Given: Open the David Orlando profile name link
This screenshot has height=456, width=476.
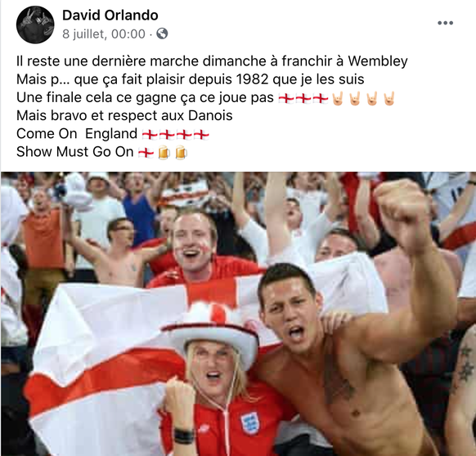Looking at the screenshot, I should tap(110, 16).
